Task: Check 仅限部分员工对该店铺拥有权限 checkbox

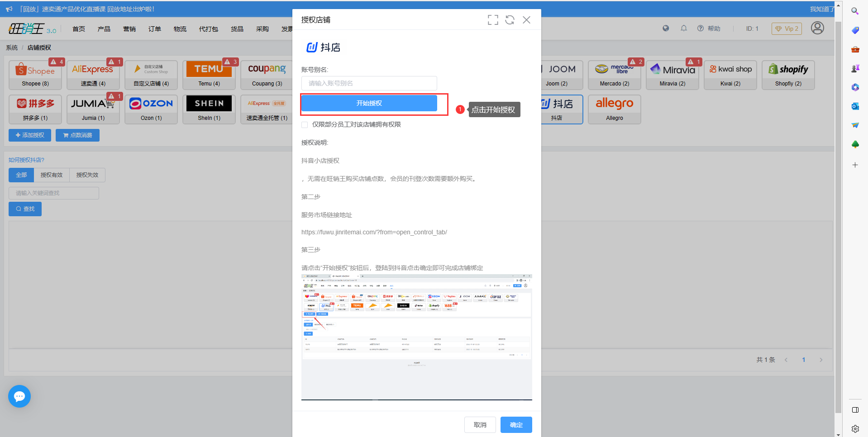Action: click(x=305, y=125)
